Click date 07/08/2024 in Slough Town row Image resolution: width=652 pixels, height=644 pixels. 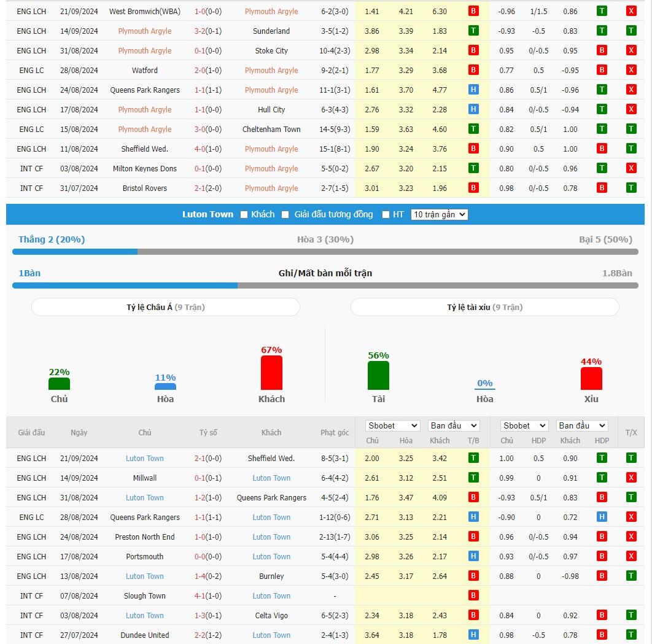pos(79,596)
